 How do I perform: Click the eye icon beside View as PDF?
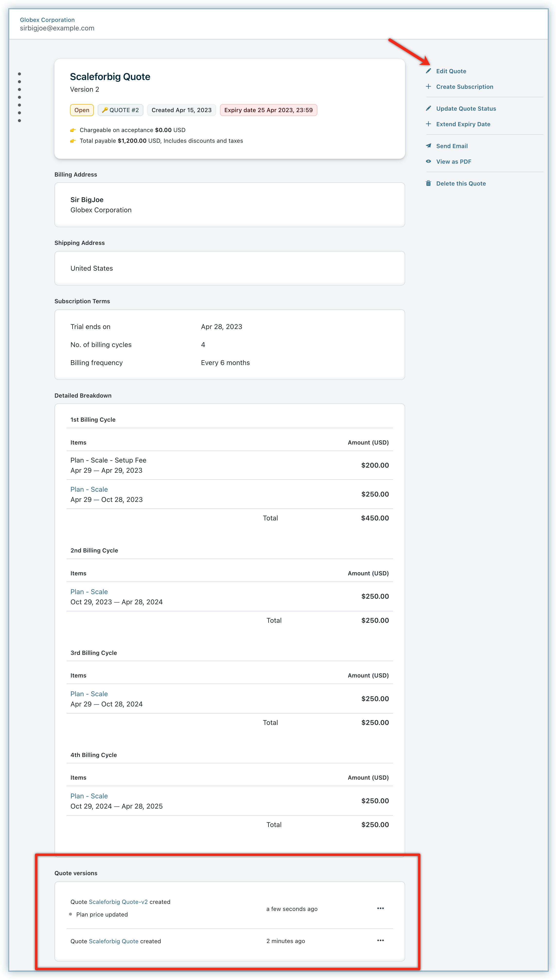point(428,161)
